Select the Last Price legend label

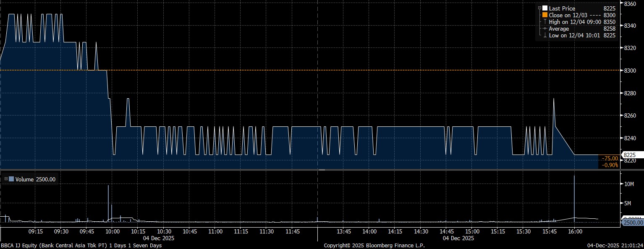(562, 8)
